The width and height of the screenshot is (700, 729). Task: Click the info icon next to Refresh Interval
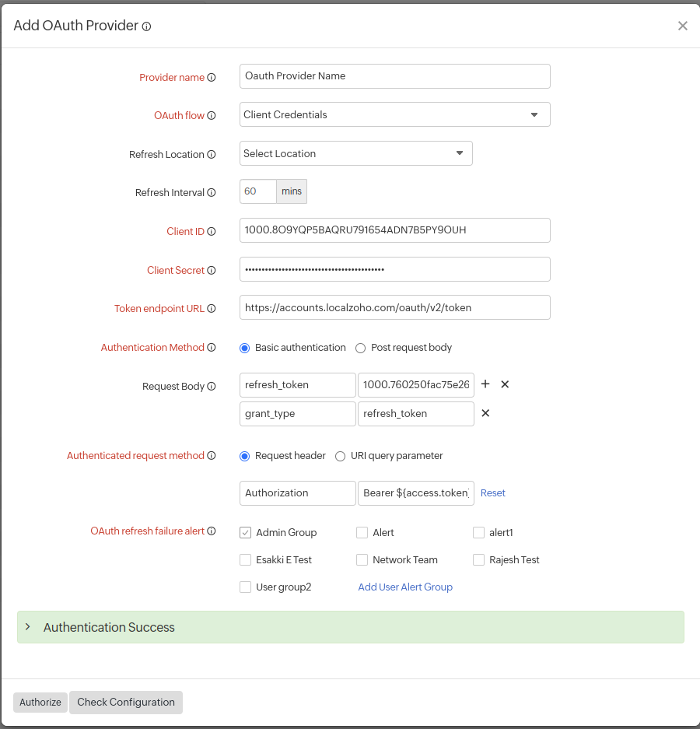point(212,192)
